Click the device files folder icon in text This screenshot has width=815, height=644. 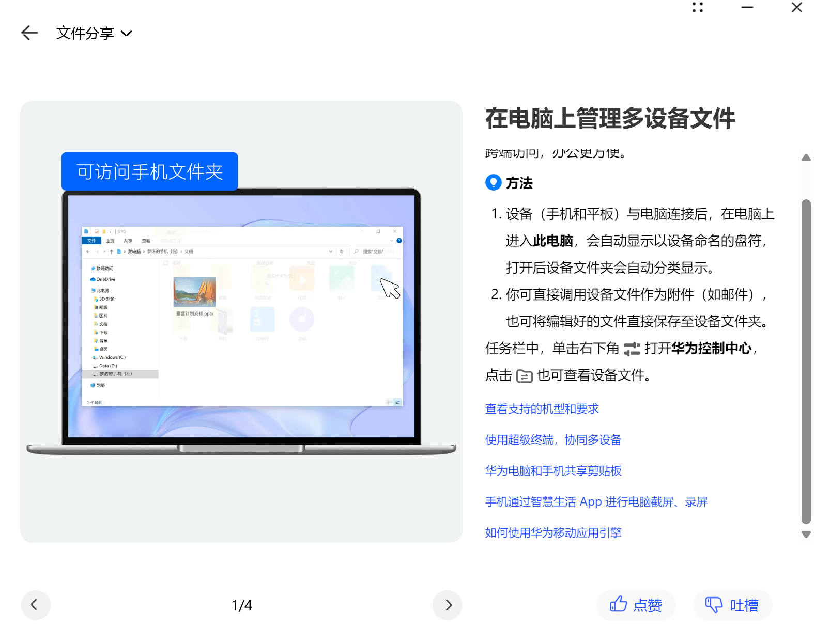[524, 376]
